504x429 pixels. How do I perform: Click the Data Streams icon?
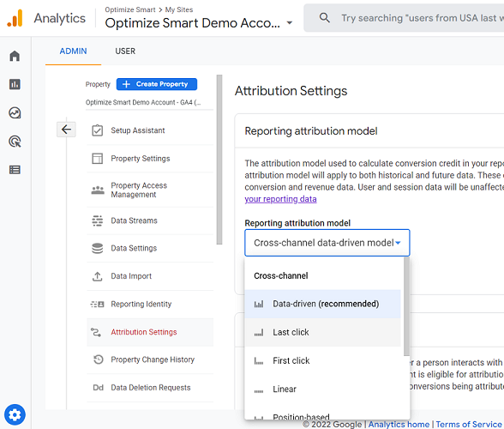[x=98, y=221]
